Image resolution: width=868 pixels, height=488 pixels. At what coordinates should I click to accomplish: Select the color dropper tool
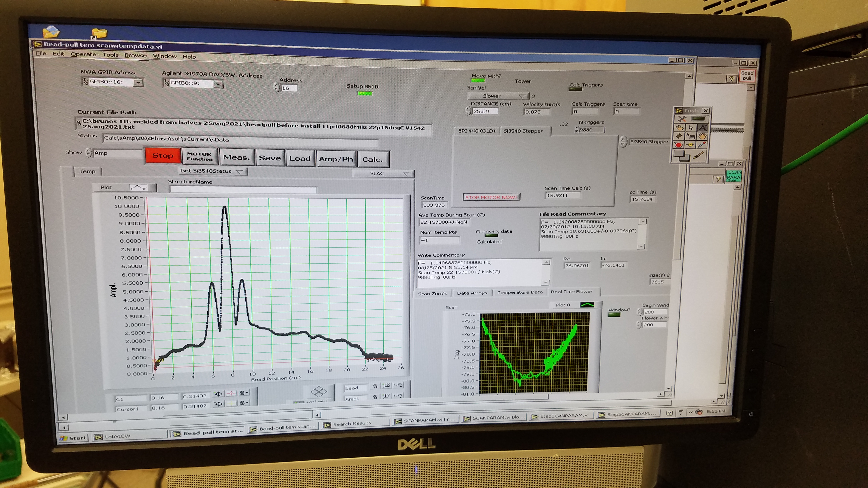[x=702, y=145]
